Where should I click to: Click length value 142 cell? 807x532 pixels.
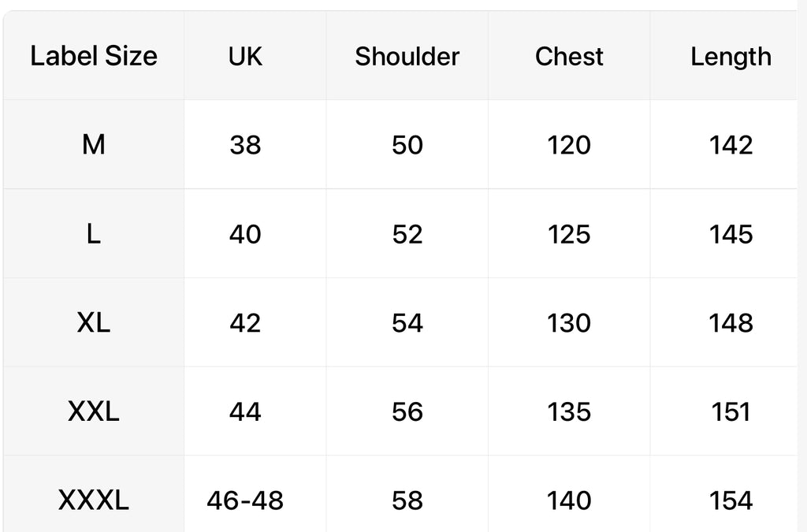pyautogui.click(x=731, y=144)
